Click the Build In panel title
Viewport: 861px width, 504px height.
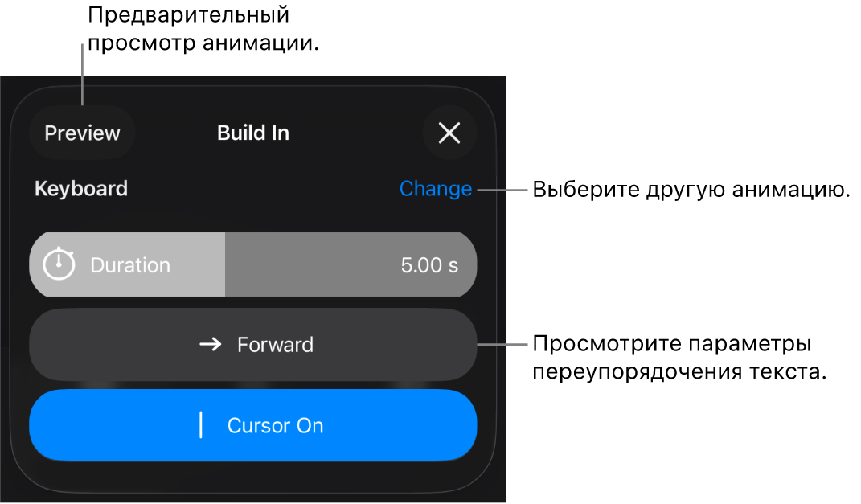tap(253, 133)
